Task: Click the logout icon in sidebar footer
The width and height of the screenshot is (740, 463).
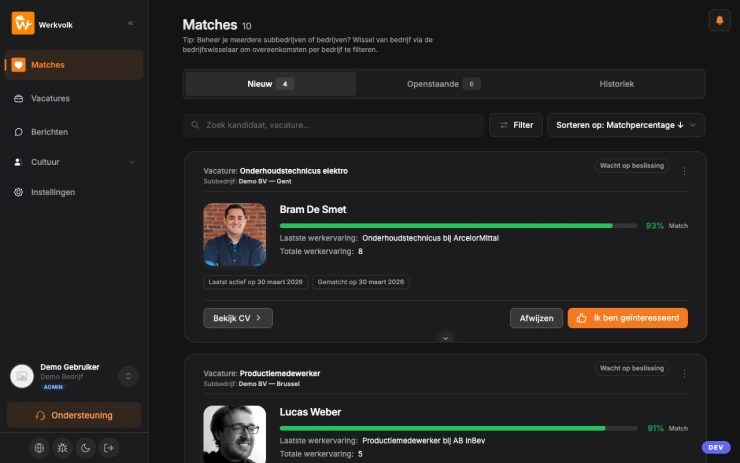Action: [x=110, y=448]
